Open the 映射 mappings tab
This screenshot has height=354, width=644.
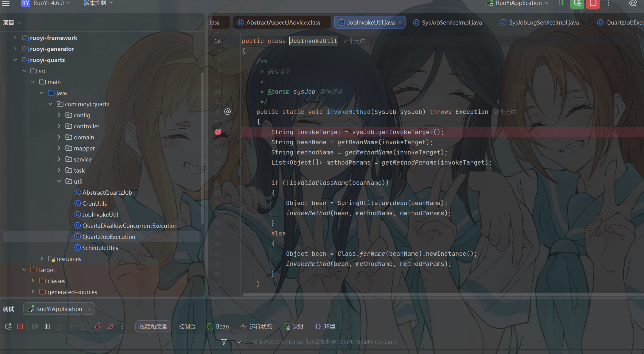tap(294, 326)
